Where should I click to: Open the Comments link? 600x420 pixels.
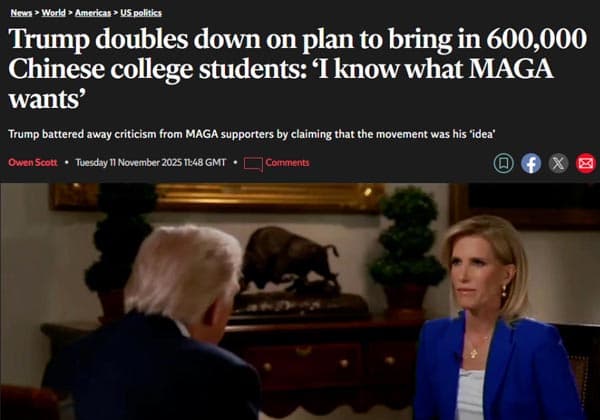pos(287,163)
